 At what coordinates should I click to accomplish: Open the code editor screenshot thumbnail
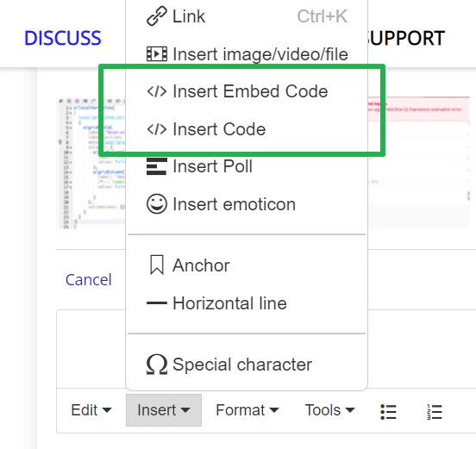click(91, 163)
